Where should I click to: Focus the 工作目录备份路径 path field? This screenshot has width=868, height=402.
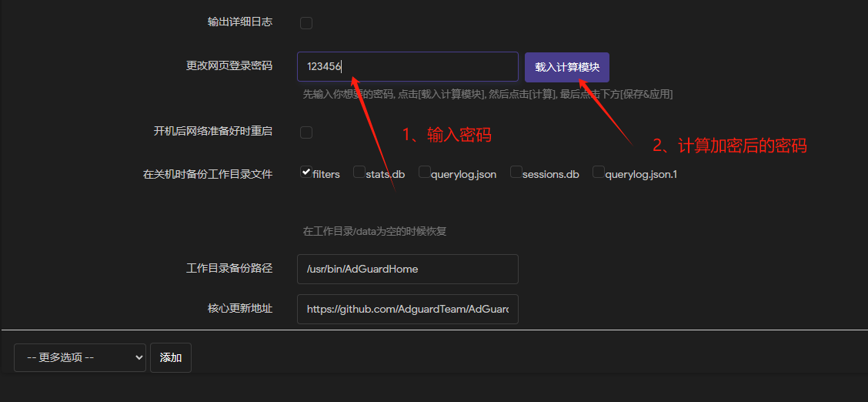tap(407, 269)
